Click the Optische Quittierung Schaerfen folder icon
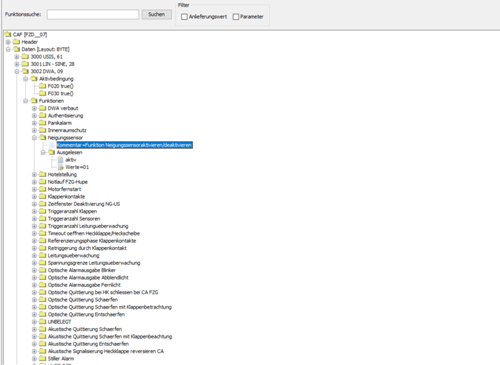 coord(42,299)
